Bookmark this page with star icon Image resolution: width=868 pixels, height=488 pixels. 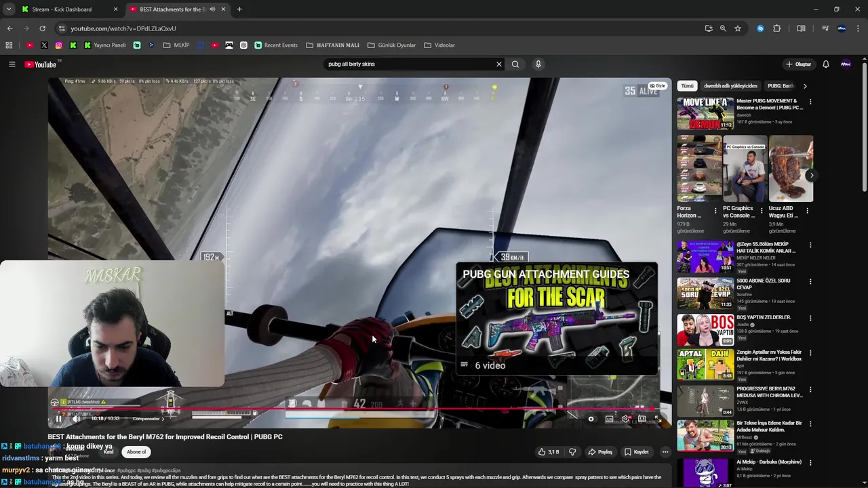(738, 28)
